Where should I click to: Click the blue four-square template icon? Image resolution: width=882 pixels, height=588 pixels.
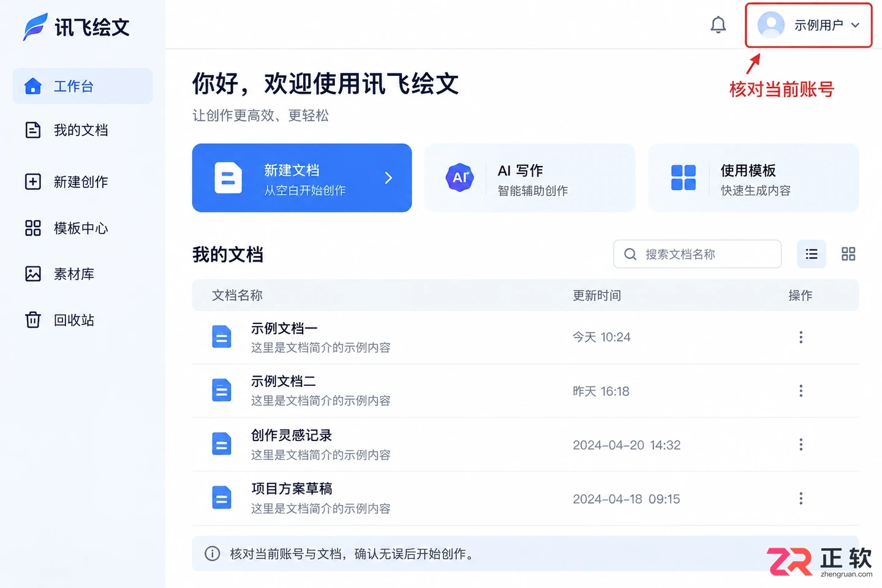[x=684, y=178]
